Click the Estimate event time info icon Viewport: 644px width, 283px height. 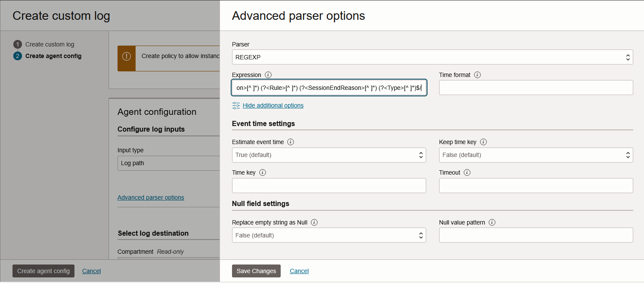point(291,142)
